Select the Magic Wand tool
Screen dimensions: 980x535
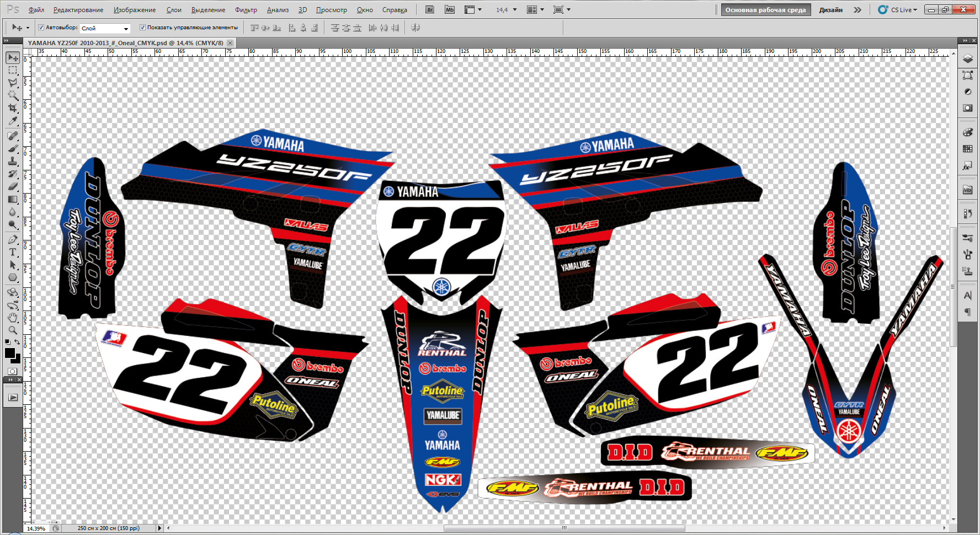[x=13, y=95]
